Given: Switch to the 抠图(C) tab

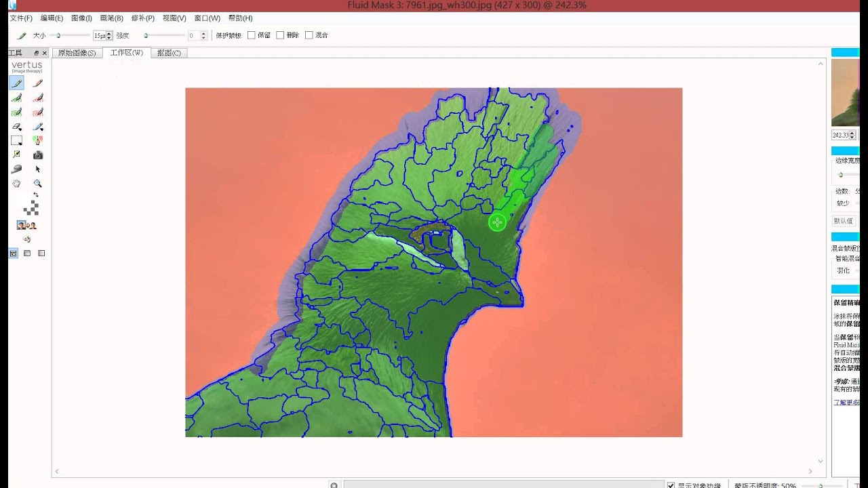Looking at the screenshot, I should click(169, 53).
